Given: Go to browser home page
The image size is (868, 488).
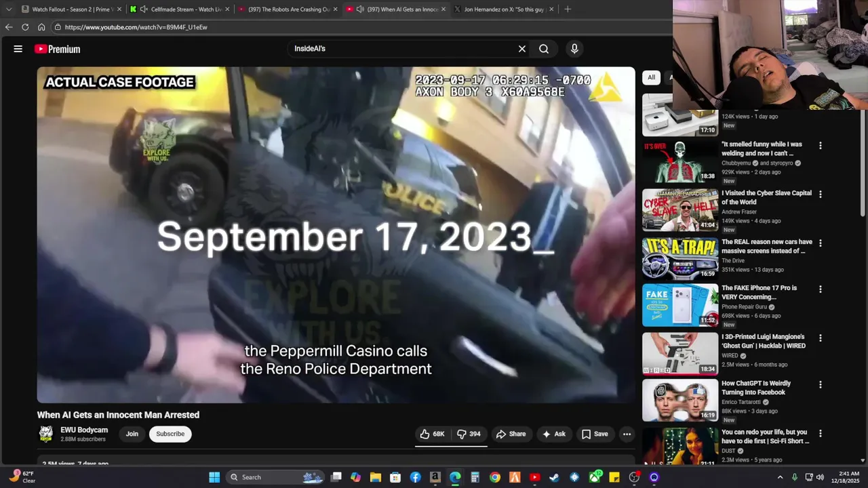Looking at the screenshot, I should (41, 27).
